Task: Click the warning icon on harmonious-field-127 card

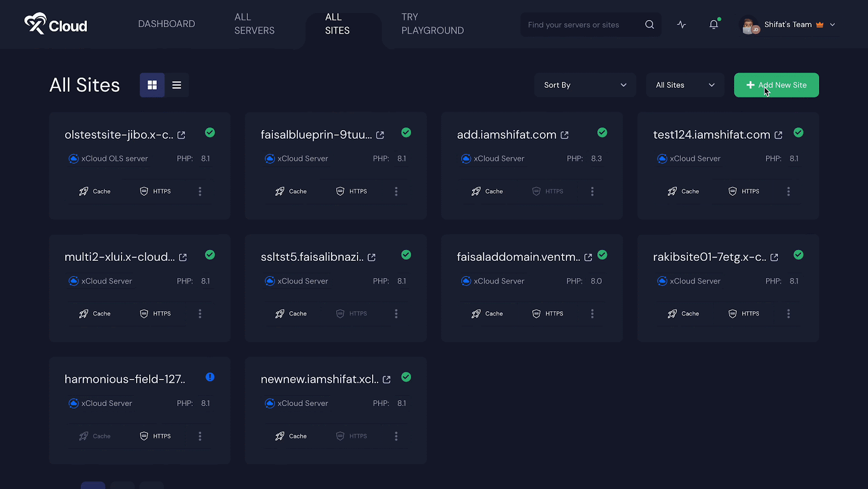Action: (x=210, y=377)
